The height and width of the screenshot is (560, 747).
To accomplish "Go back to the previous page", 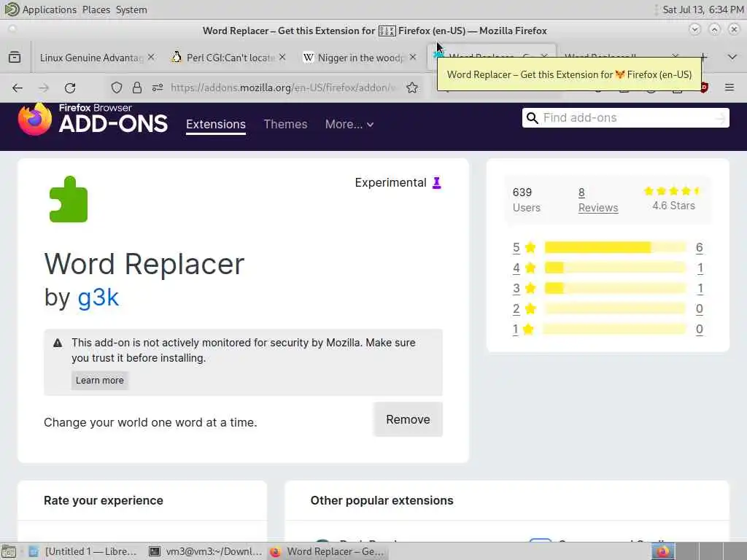I will point(18,87).
